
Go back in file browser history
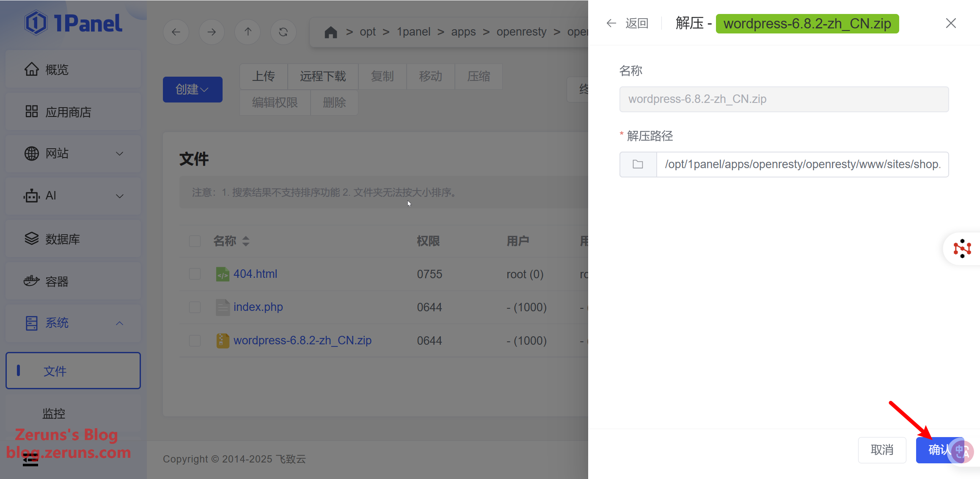[x=176, y=32]
